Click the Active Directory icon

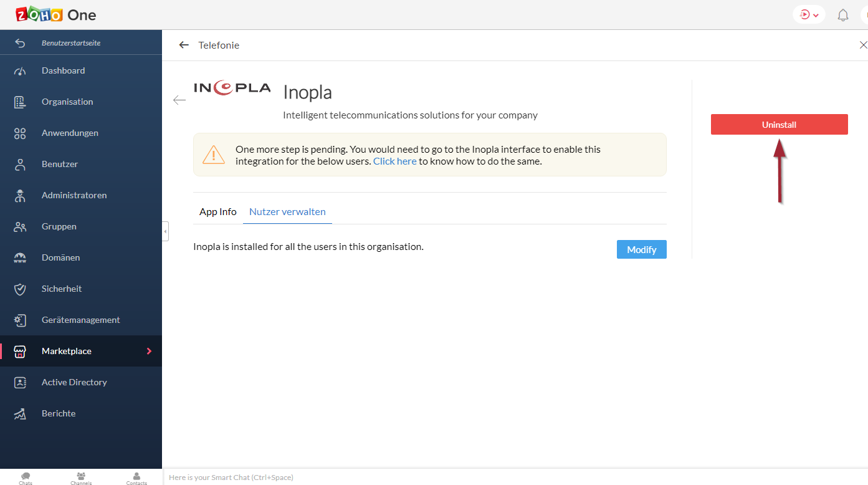(x=20, y=383)
